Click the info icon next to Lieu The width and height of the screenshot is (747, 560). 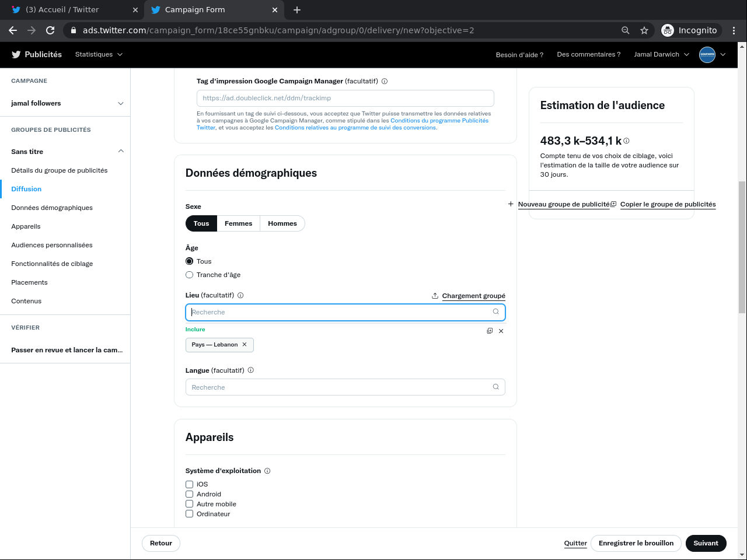[x=240, y=296]
